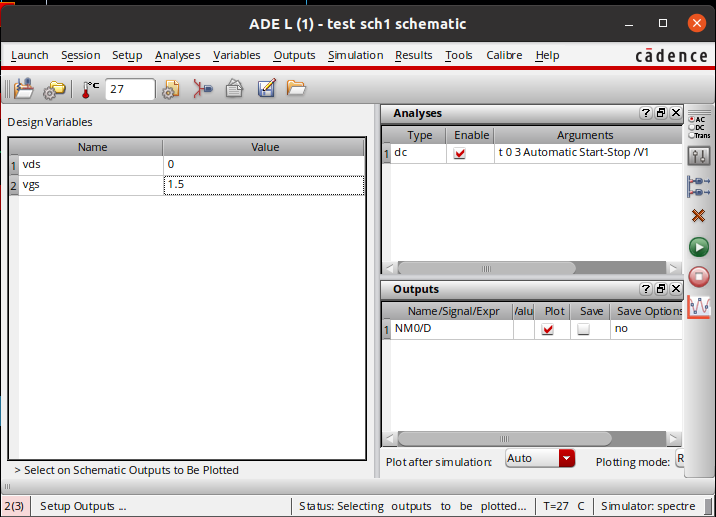This screenshot has height=517, width=716.
Task: Open the Setup menu
Action: click(x=127, y=55)
